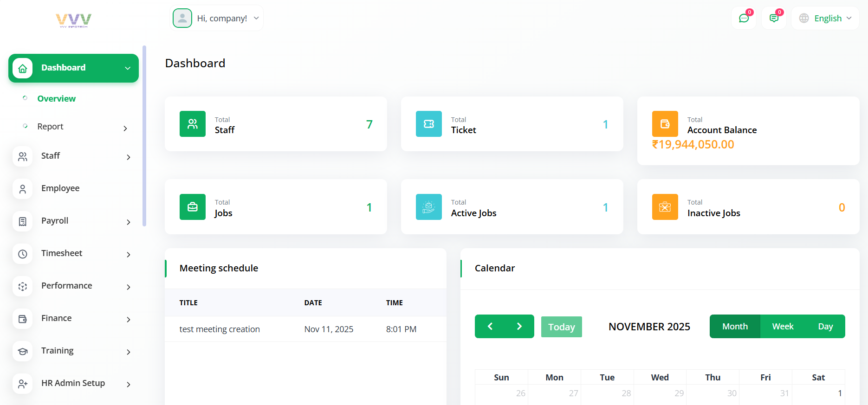Switch calendar to Day view
This screenshot has height=405, width=868.
[825, 327]
